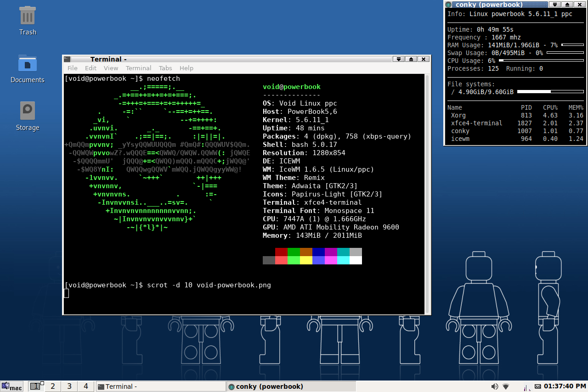Click the taskbar clock showing 01:37:40 PM
588x392 pixels.
click(565, 386)
